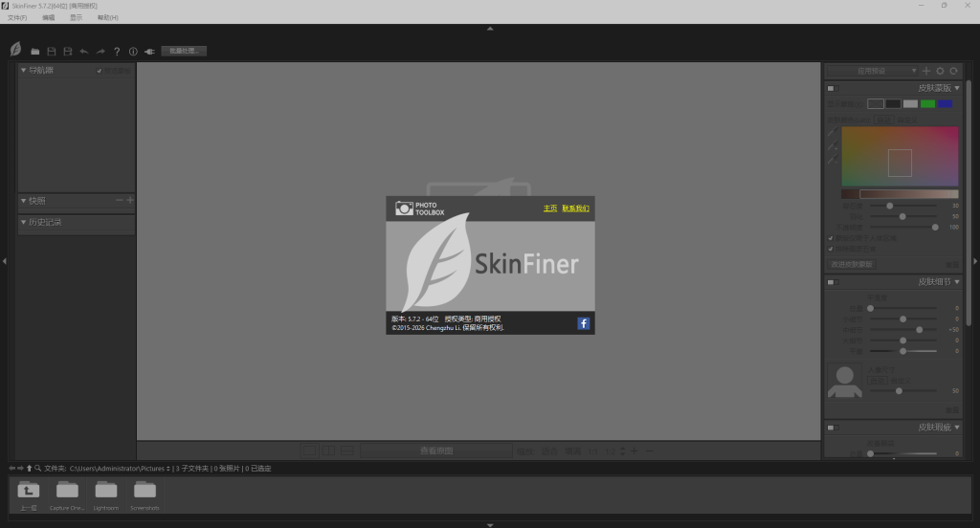980x528 pixels.
Task: Hide right panel with side arrow
Action: (975, 261)
